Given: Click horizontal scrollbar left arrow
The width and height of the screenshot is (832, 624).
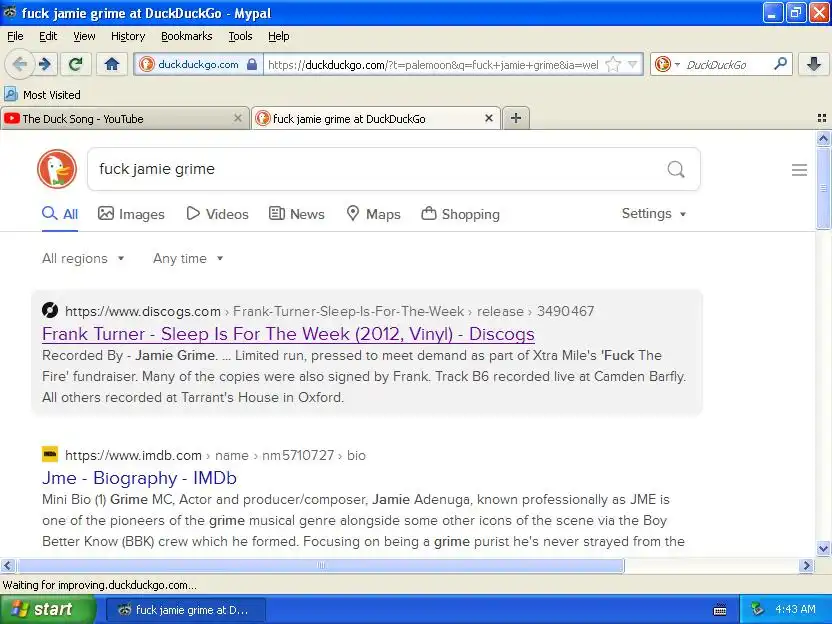Looking at the screenshot, I should (8, 566).
